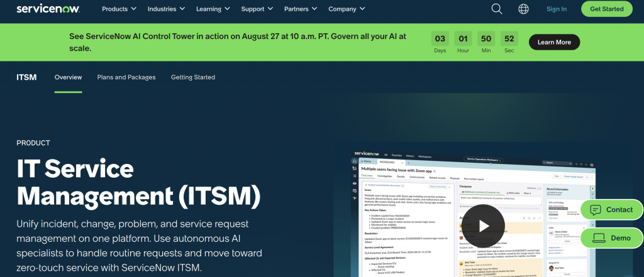Expand the Products menu
Image resolution: width=644 pixels, height=277 pixels.
pyautogui.click(x=119, y=9)
